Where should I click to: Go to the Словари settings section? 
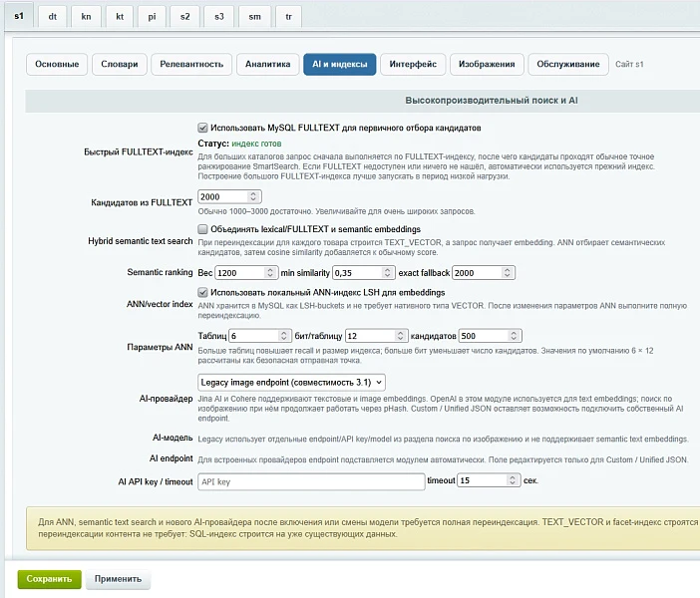pyautogui.click(x=120, y=64)
